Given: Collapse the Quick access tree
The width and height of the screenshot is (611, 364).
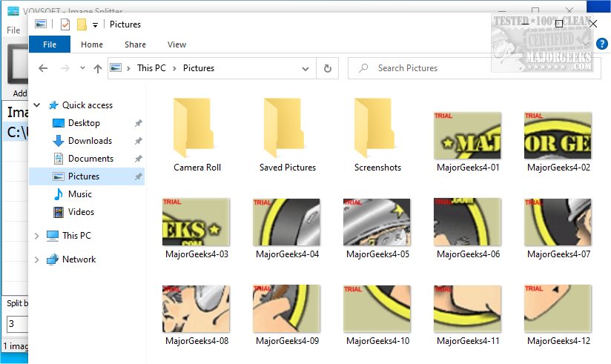Looking at the screenshot, I should pyautogui.click(x=37, y=105).
